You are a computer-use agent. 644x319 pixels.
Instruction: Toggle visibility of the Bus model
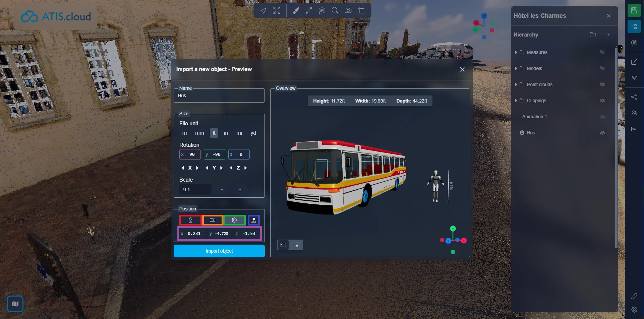[x=602, y=133]
